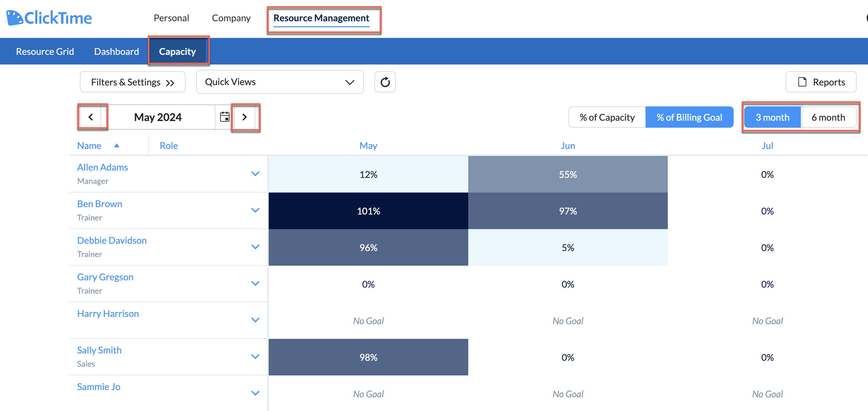This screenshot has height=411, width=868.
Task: Expand Ben Brown row details
Action: 255,210
